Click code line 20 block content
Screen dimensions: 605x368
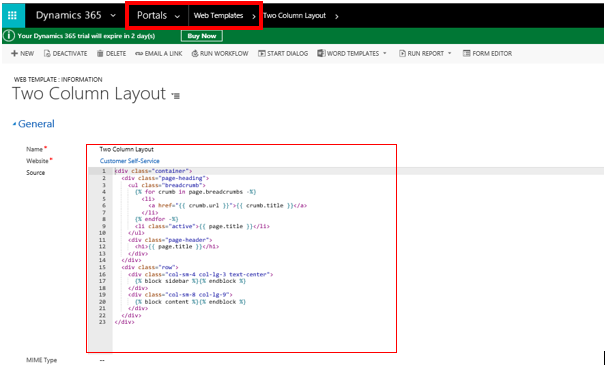click(190, 302)
